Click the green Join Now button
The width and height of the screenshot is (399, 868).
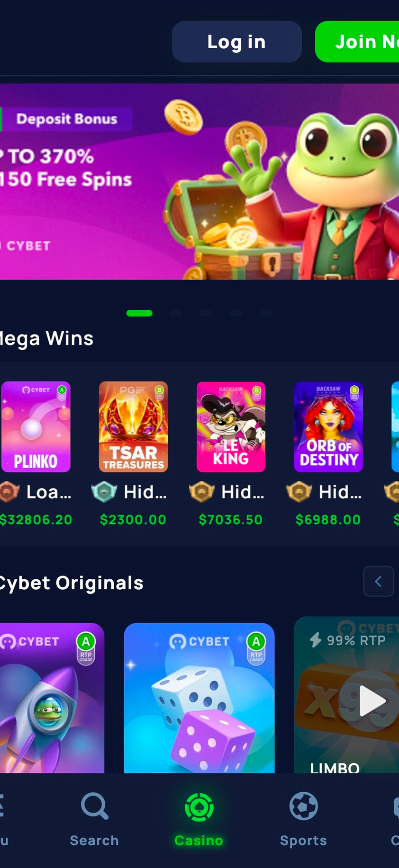(357, 42)
